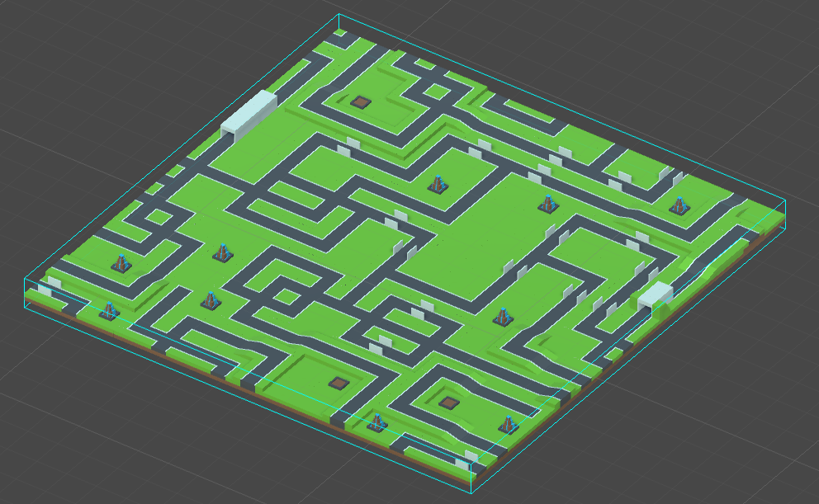Image resolution: width=819 pixels, height=504 pixels.
Task: Select the tower nearest the right corner
Action: (x=679, y=205)
